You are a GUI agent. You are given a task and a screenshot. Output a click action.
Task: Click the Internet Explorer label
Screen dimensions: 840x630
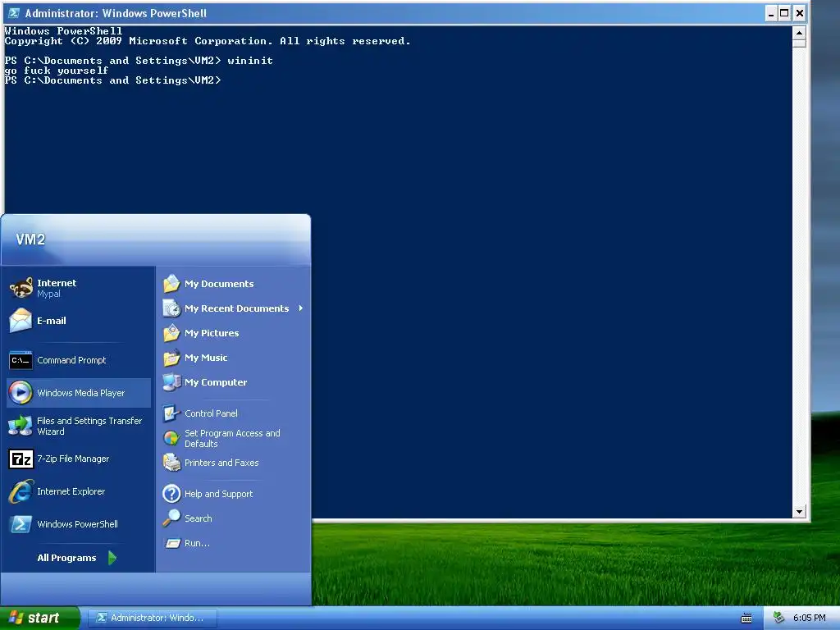point(71,491)
